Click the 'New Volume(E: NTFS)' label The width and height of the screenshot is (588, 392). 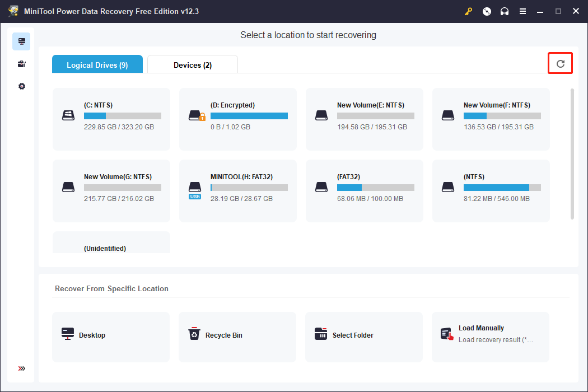click(x=371, y=105)
